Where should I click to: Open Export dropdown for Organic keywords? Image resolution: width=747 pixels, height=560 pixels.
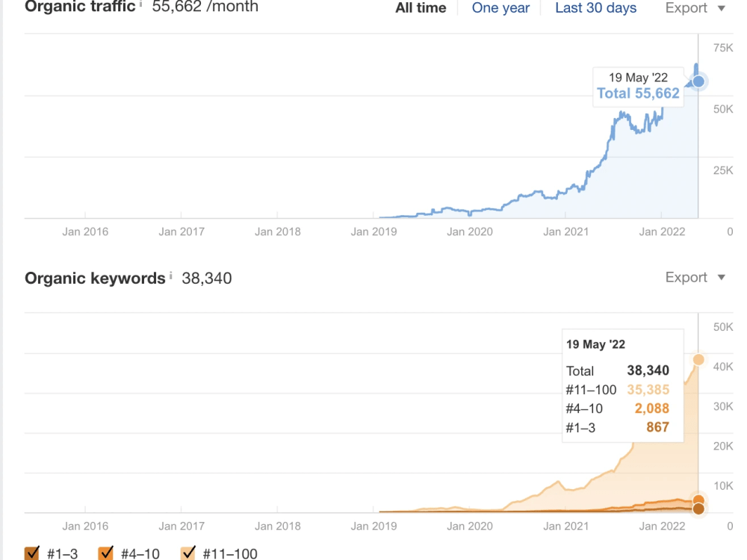pyautogui.click(x=695, y=277)
